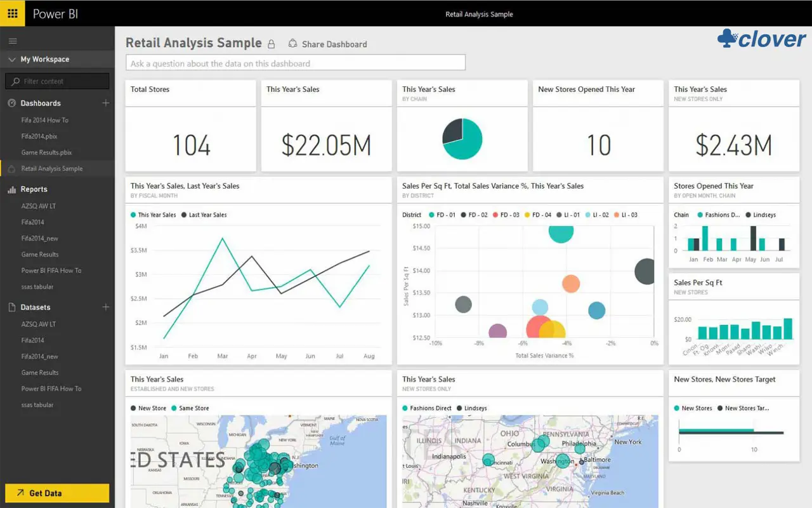Viewport: 812px width, 508px height.
Task: Open Power BI FIFA How To dataset
Action: coord(51,389)
